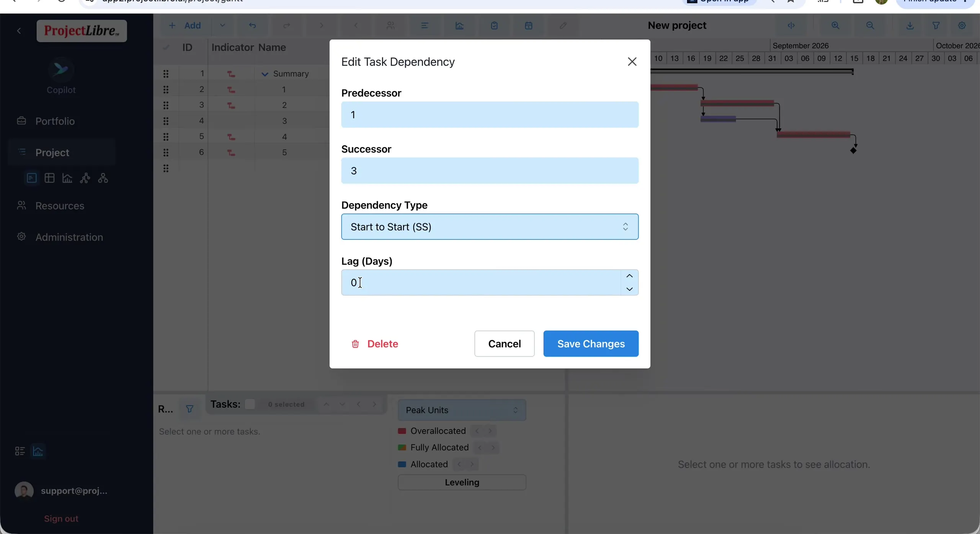Click the resources people icon in toolbar
Viewport: 980px width, 534px height.
click(x=390, y=26)
